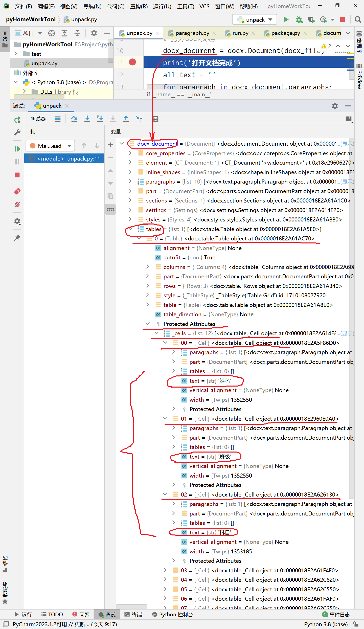Open Search Everywhere magnifier
The width and height of the screenshot is (364, 629).
coord(358,19)
